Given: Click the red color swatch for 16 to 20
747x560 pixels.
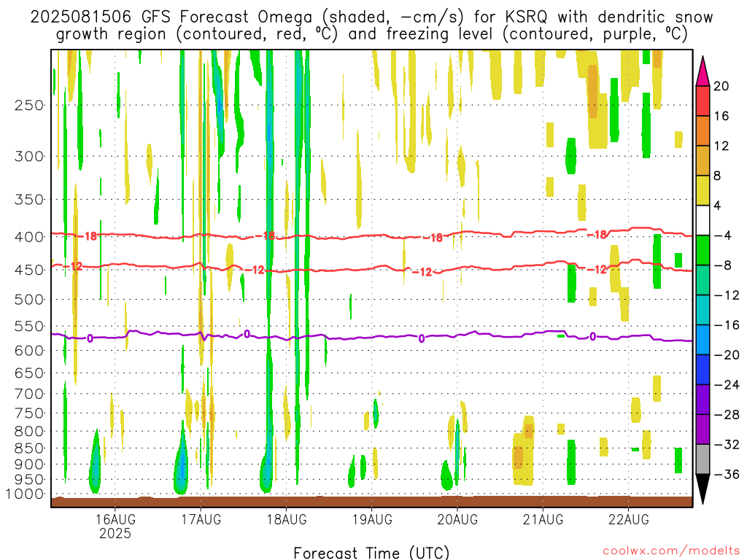Looking at the screenshot, I should (x=703, y=101).
